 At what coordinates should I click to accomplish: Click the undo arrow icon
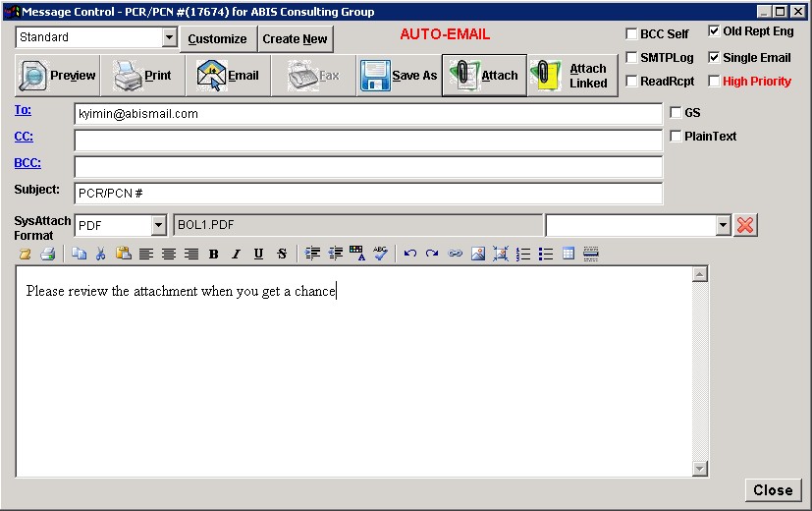(410, 254)
